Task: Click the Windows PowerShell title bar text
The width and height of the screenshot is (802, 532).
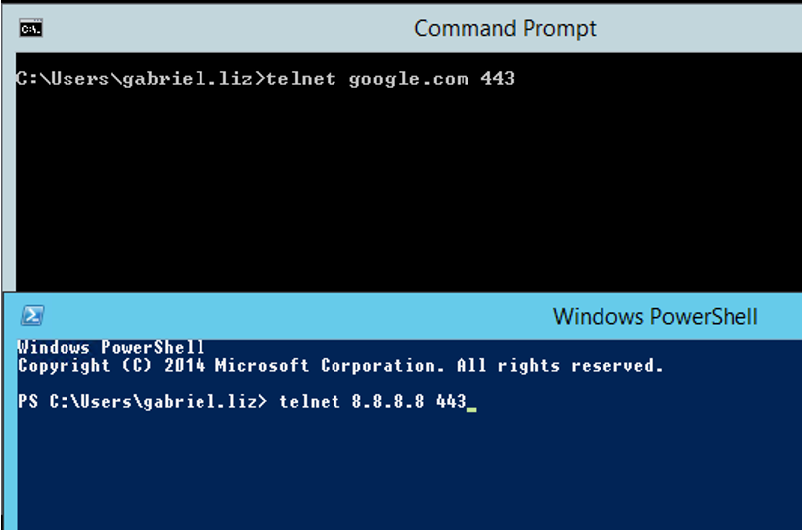Action: (x=655, y=317)
